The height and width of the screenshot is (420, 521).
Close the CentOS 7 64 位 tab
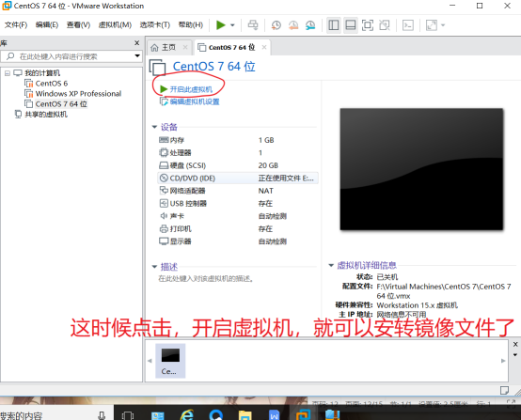coord(264,48)
